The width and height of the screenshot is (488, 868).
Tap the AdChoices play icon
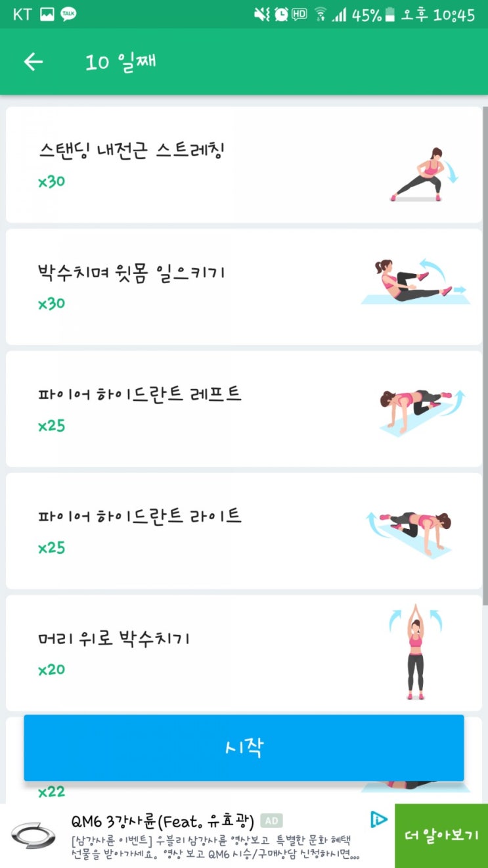click(378, 819)
